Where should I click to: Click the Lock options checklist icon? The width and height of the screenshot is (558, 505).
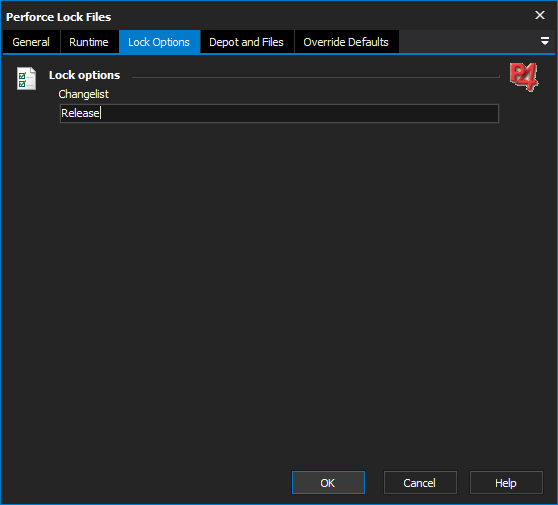26,78
